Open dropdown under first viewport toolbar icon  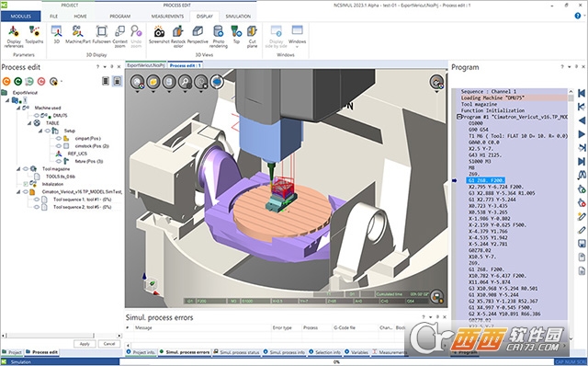click(x=137, y=91)
